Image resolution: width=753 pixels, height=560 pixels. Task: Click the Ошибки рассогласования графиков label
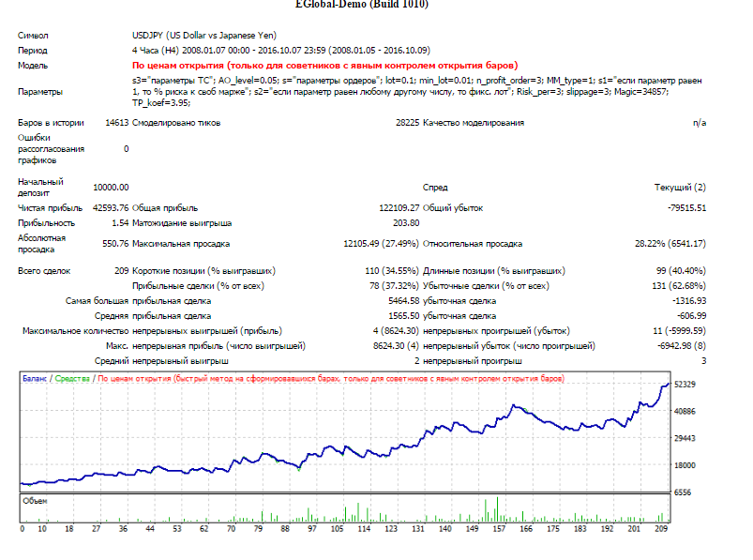(x=51, y=149)
